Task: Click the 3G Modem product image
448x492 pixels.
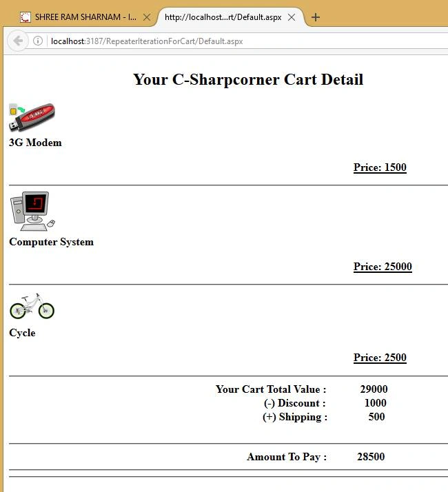Action: 32,117
